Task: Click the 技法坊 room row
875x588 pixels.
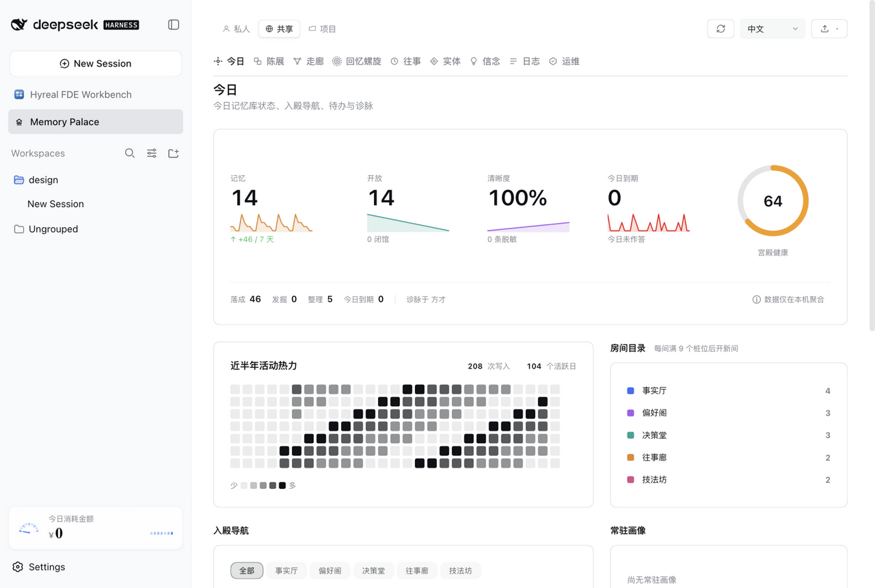Action: point(729,479)
